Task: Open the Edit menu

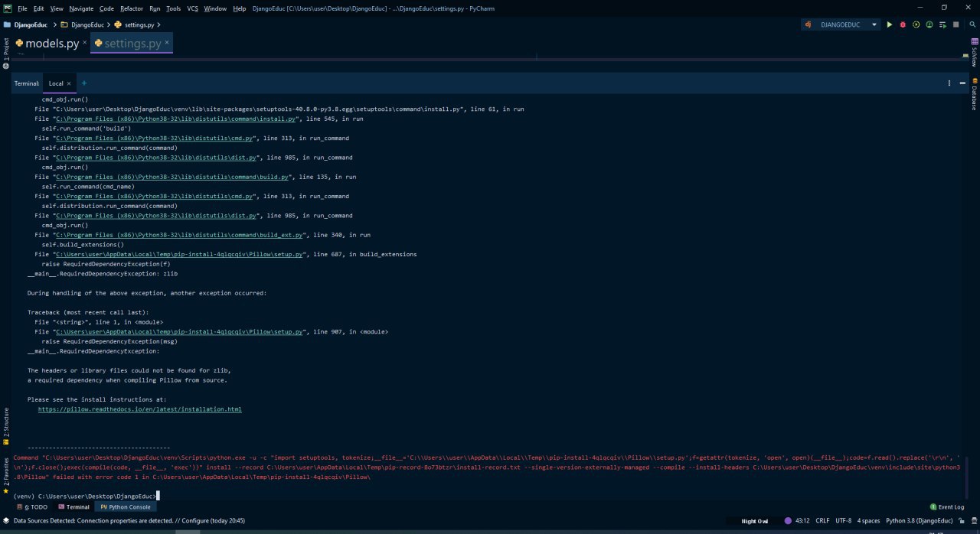Action: 38,8
